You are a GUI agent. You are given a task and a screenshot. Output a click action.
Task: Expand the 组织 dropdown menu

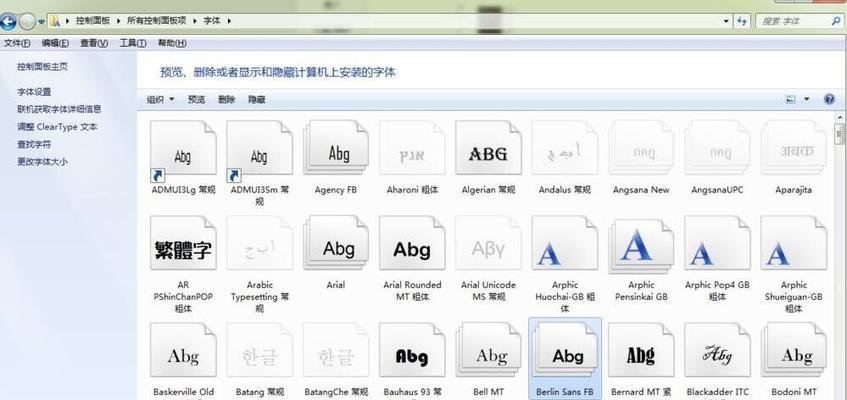tap(160, 99)
